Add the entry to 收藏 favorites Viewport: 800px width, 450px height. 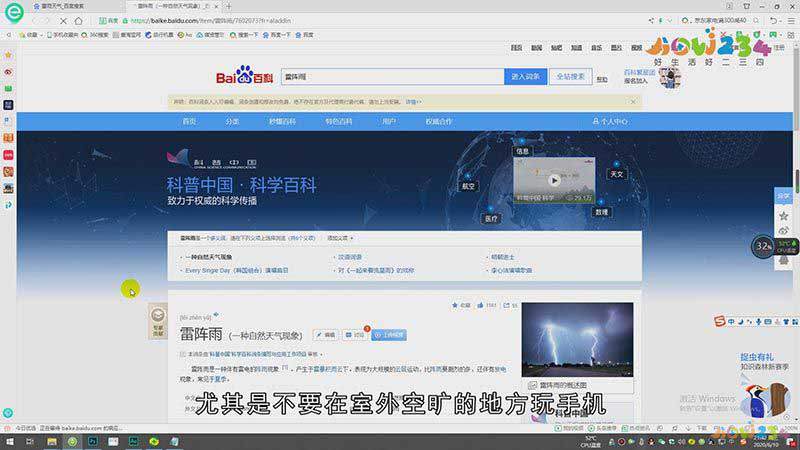pyautogui.click(x=461, y=305)
